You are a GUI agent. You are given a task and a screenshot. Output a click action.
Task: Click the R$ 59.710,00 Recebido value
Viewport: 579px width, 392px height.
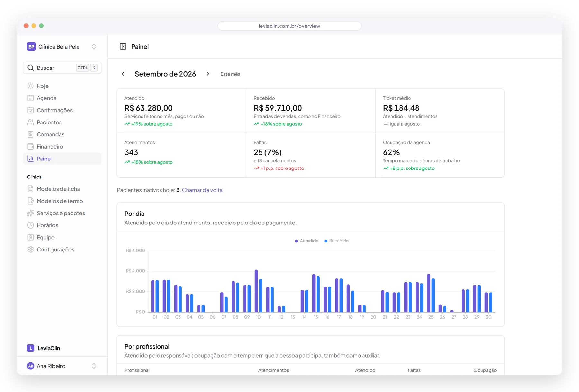point(278,108)
